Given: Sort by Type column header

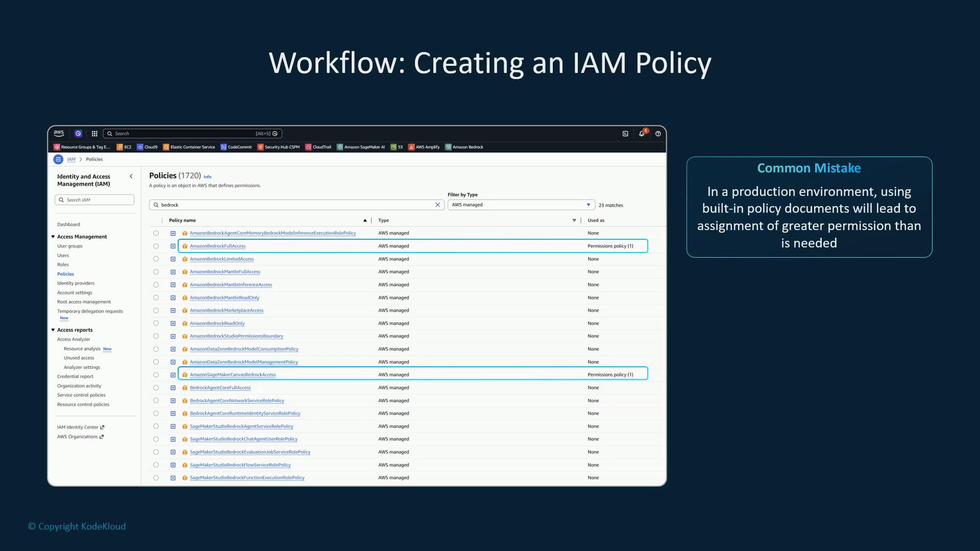Looking at the screenshot, I should point(383,220).
